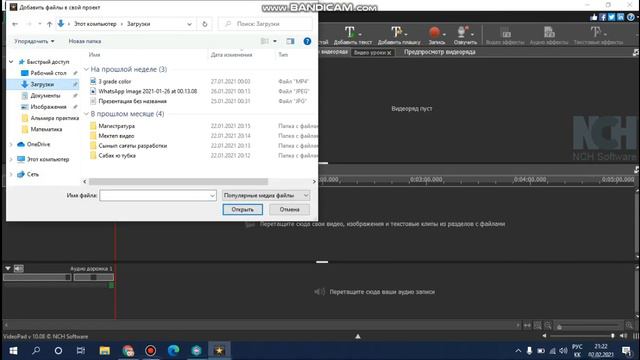Switch to the Видео уроки tab

pos(369,53)
